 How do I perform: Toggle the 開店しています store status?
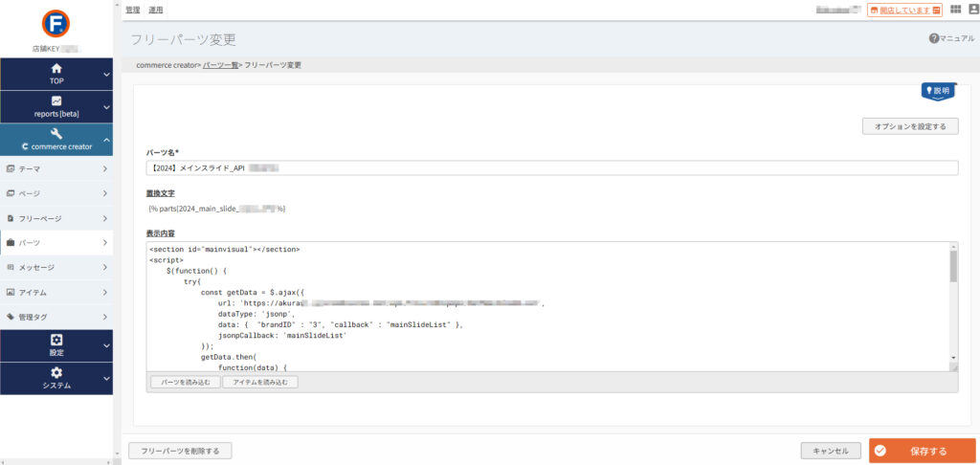[904, 10]
